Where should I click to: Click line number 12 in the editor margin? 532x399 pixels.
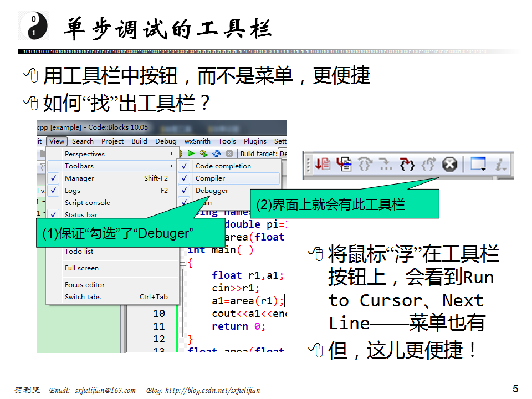[x=159, y=339]
